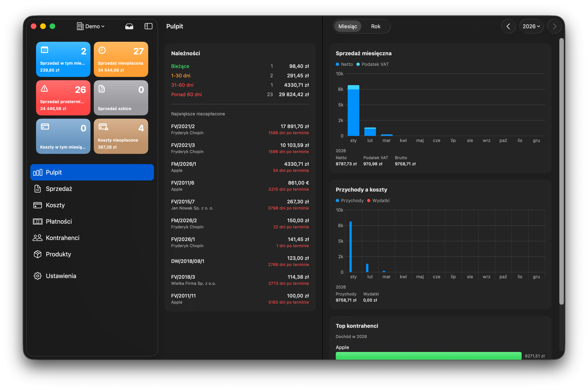This screenshot has width=588, height=390.
Task: Toggle the Podatek VAT legend item
Action: click(x=372, y=64)
